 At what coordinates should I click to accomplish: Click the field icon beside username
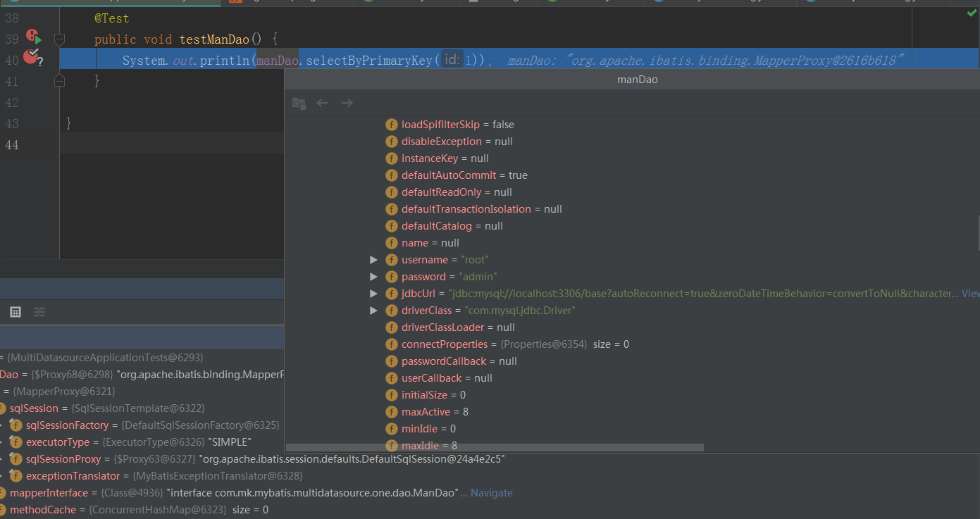(392, 260)
